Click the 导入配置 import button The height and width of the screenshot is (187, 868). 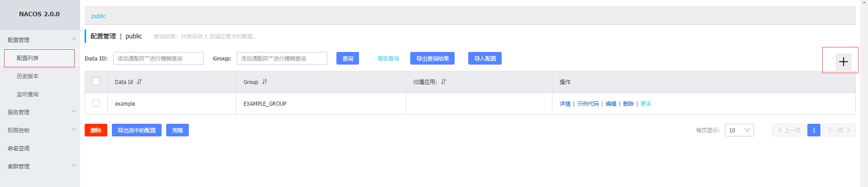pyautogui.click(x=485, y=58)
